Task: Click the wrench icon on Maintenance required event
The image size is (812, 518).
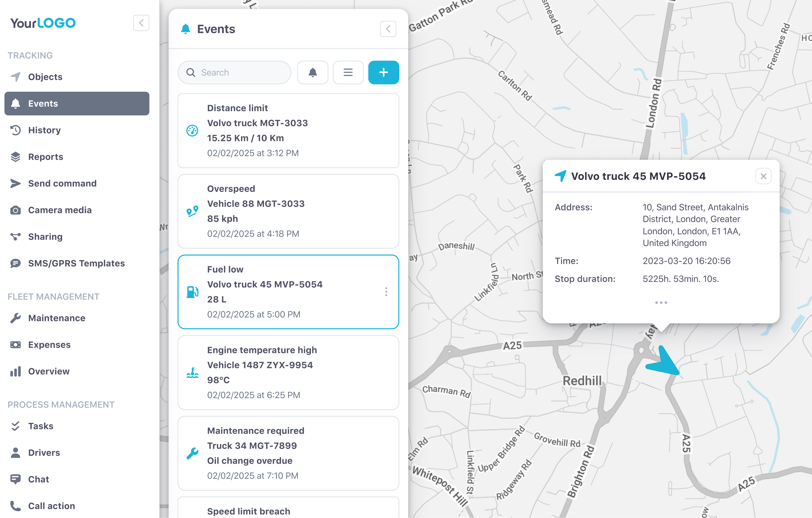Action: (192, 453)
